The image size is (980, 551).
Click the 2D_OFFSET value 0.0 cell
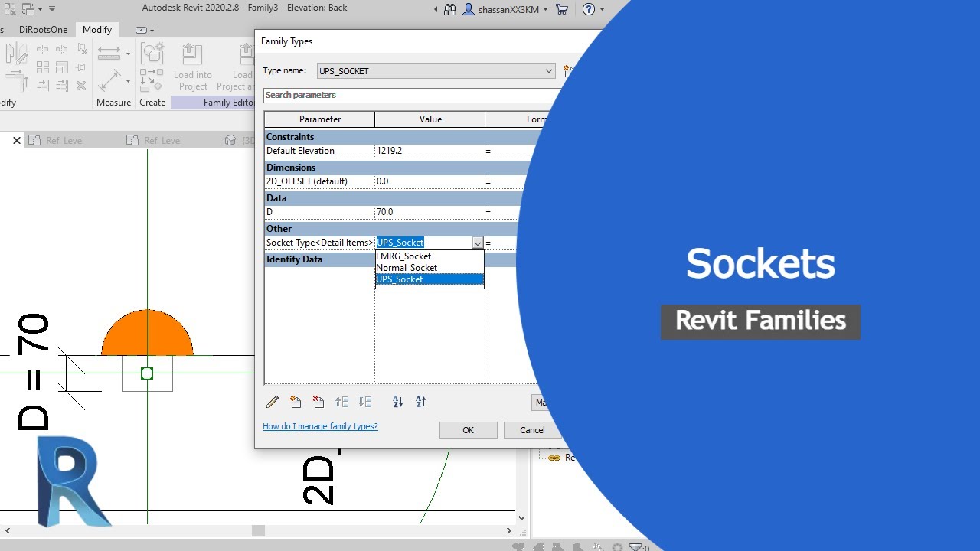430,181
